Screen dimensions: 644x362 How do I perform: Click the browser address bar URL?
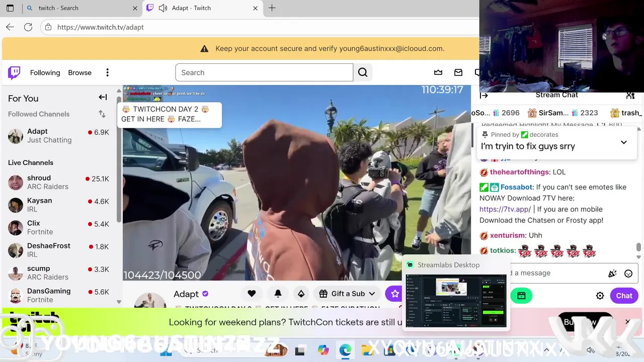coord(101,27)
